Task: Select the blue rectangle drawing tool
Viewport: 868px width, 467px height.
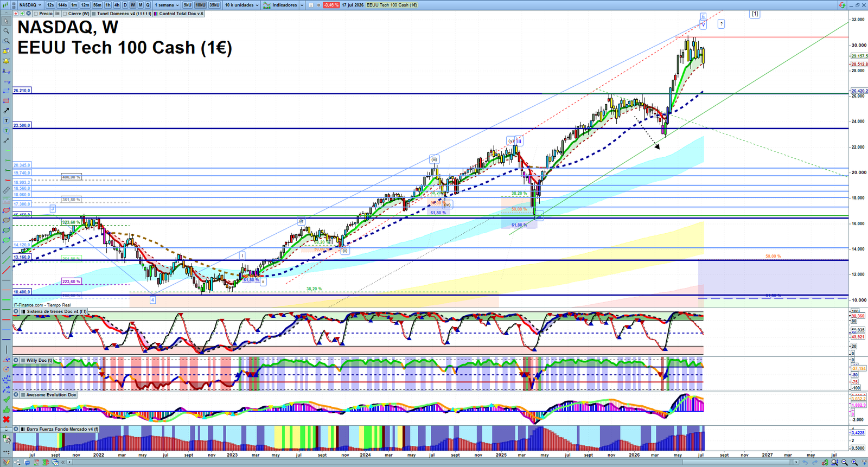Action: pos(6,91)
